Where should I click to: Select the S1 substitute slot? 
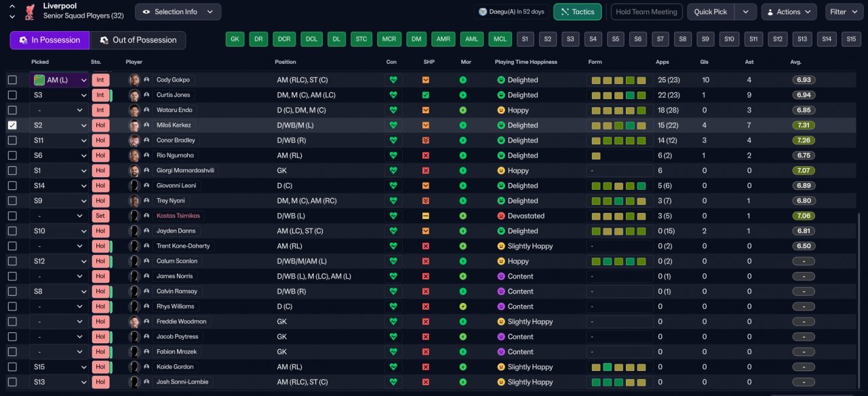(525, 39)
